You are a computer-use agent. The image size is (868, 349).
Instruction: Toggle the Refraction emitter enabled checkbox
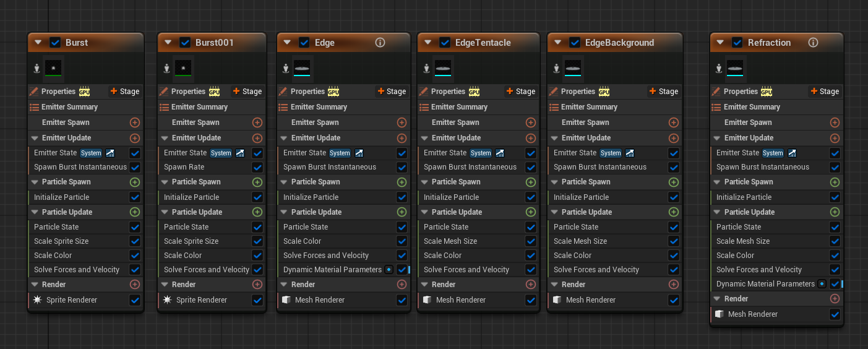pyautogui.click(x=737, y=43)
